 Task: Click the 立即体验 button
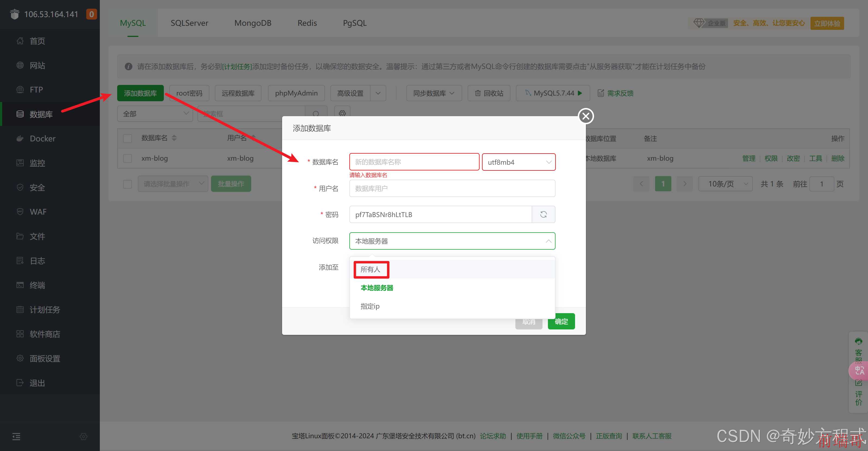click(827, 23)
